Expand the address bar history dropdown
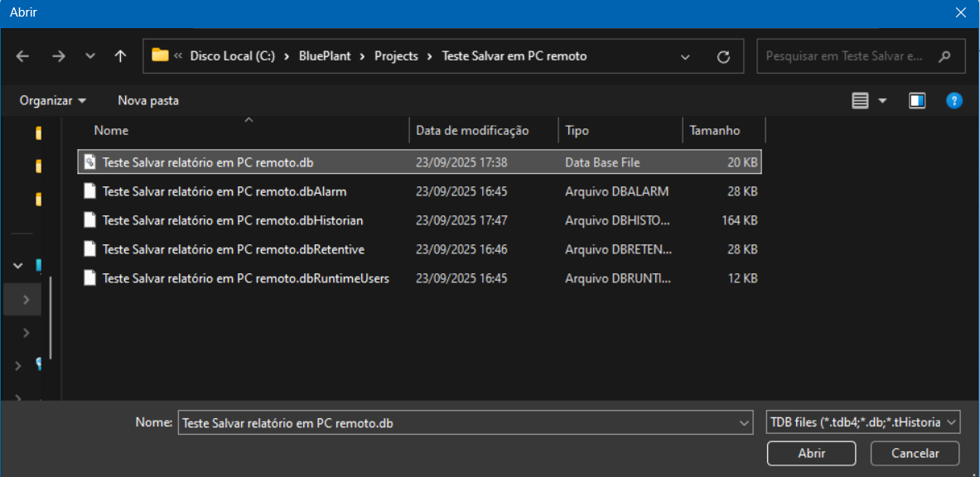The height and width of the screenshot is (477, 980). tap(685, 57)
